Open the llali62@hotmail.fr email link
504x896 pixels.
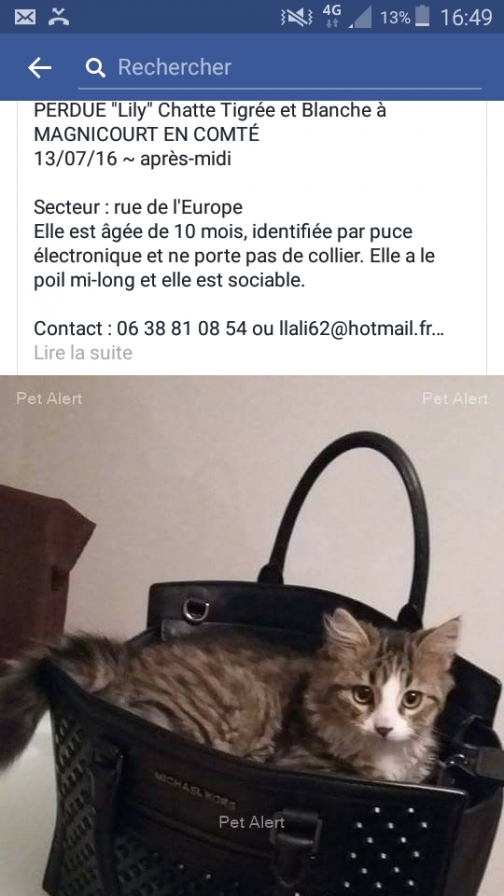click(357, 329)
